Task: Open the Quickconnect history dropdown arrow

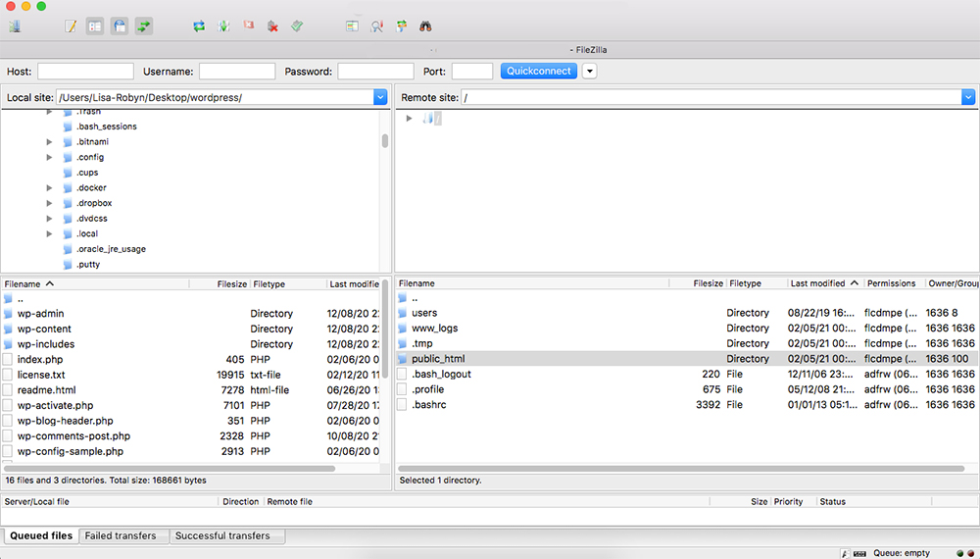Action: (x=589, y=72)
